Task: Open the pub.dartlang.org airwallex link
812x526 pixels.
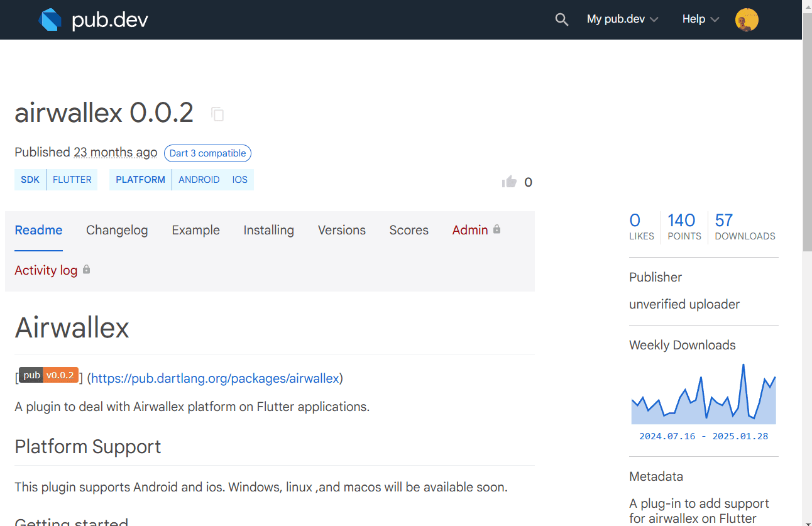Action: 215,378
